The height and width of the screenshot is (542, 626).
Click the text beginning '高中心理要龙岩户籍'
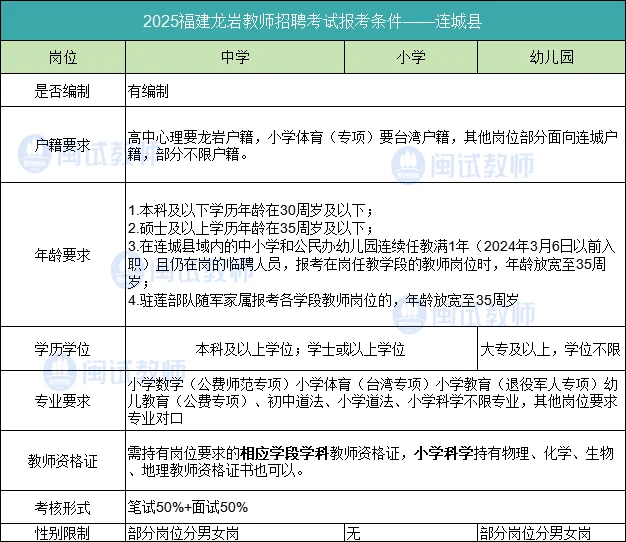tap(372, 146)
